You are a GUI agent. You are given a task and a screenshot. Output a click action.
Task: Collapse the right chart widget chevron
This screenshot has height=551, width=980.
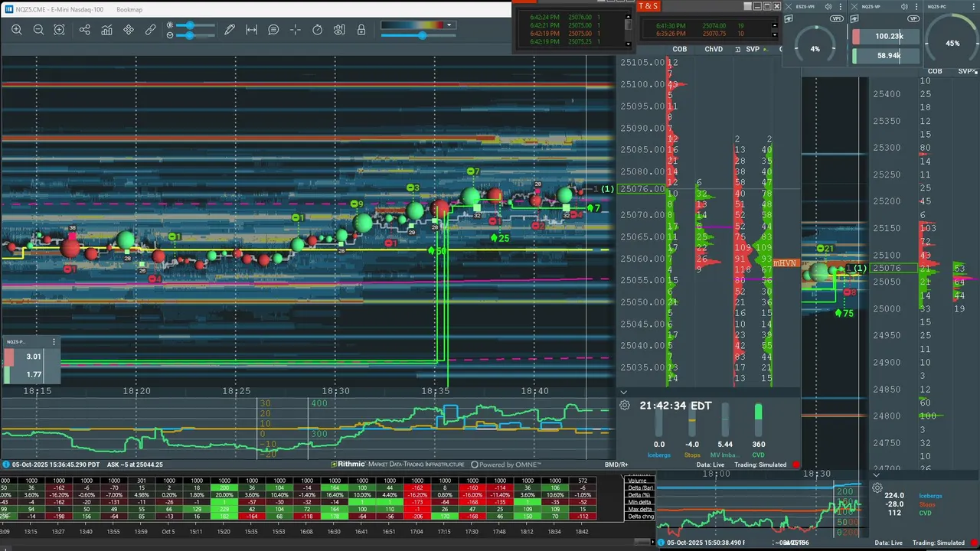click(x=877, y=474)
